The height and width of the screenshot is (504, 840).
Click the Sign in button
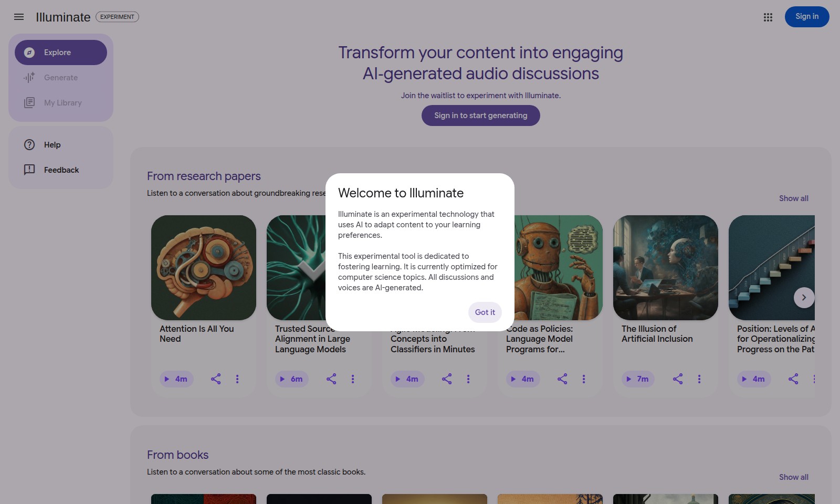point(807,17)
